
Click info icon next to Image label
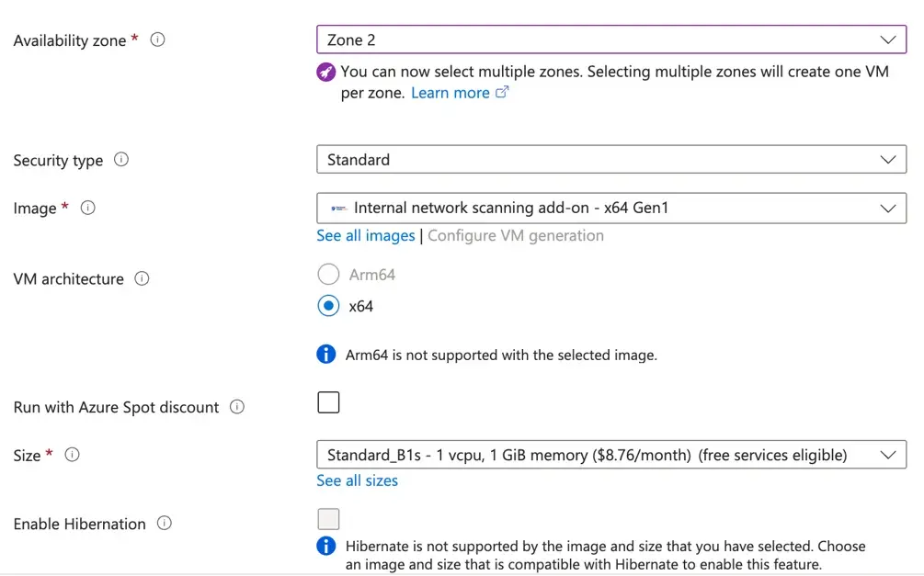click(x=88, y=209)
